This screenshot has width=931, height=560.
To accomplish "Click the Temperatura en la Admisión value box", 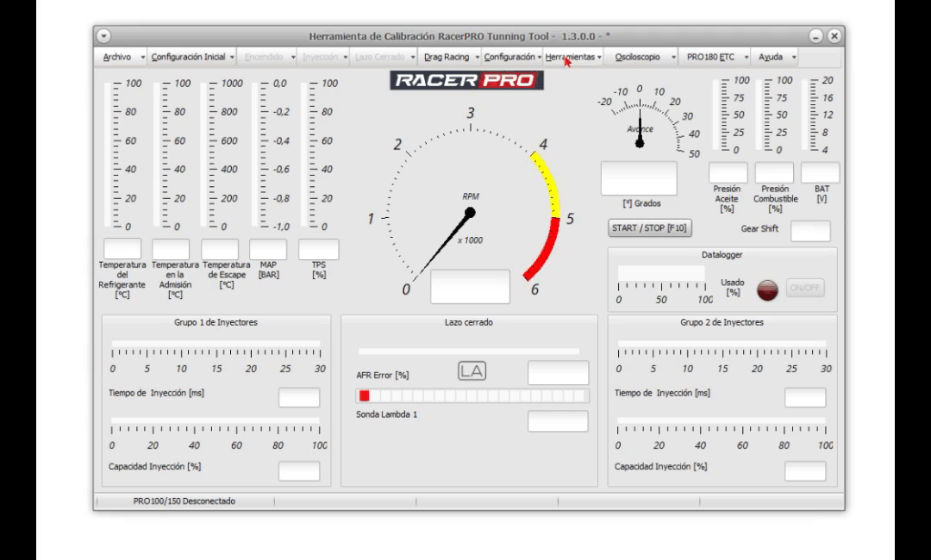I will [171, 249].
